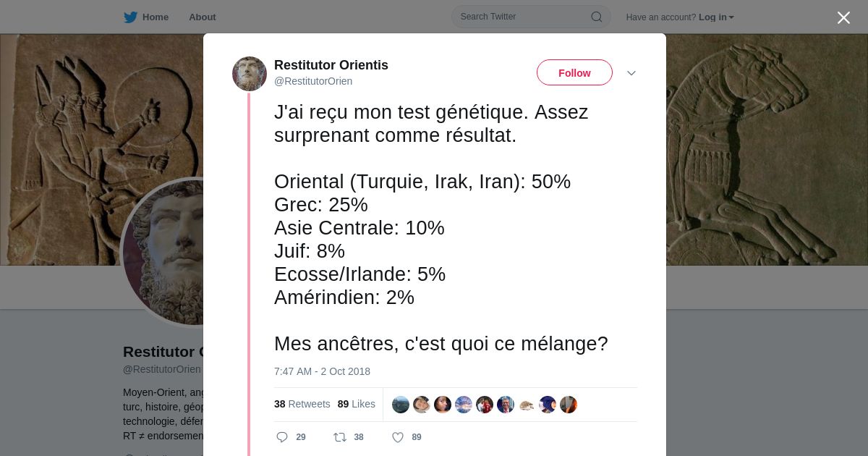
Task: Open the 89 Likes list
Action: click(x=356, y=404)
